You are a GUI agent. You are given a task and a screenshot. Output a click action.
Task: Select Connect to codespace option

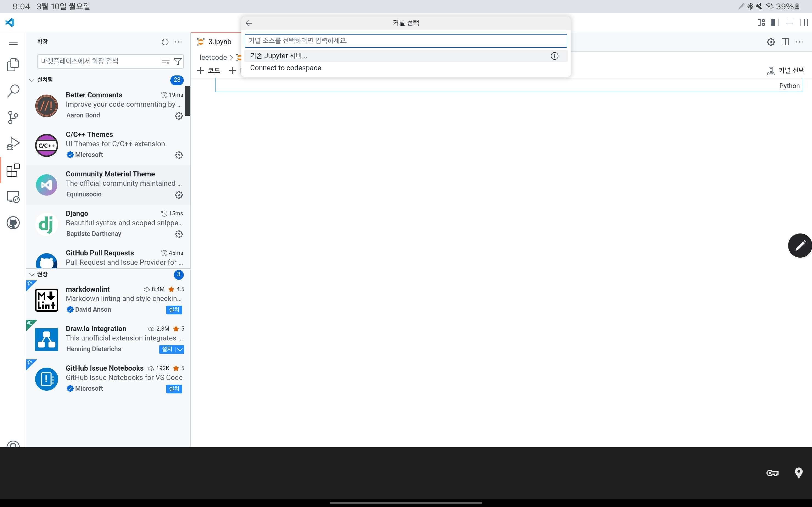pos(406,68)
